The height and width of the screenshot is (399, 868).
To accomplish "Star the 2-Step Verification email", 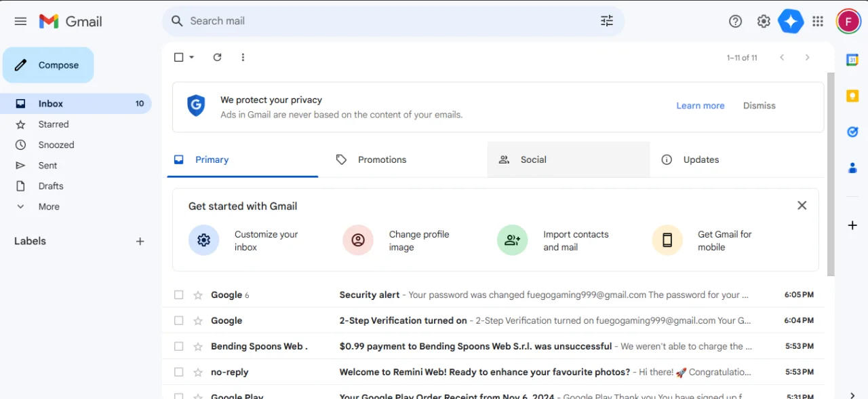I will (x=198, y=320).
